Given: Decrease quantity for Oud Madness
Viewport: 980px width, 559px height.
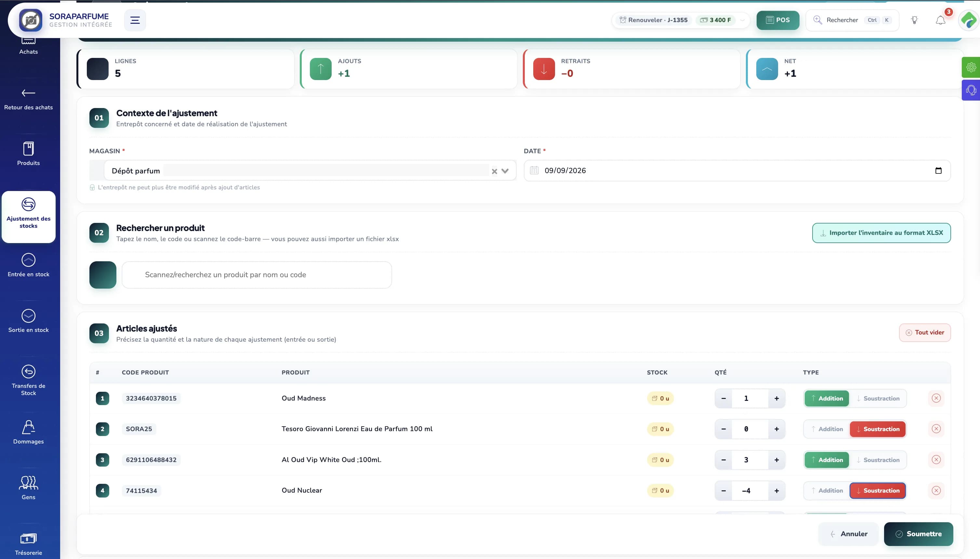Looking at the screenshot, I should (x=723, y=399).
